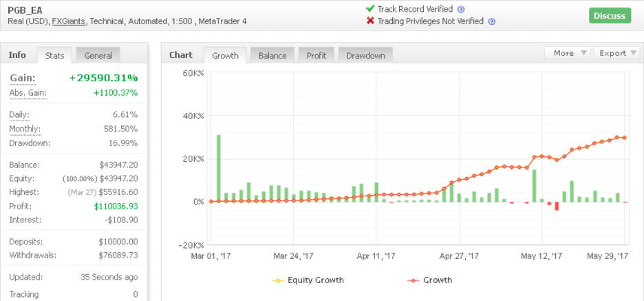Viewport: 644px width, 301px height.
Task: Click help icon beside Trading Privileges Not Verified
Action: [x=492, y=22]
